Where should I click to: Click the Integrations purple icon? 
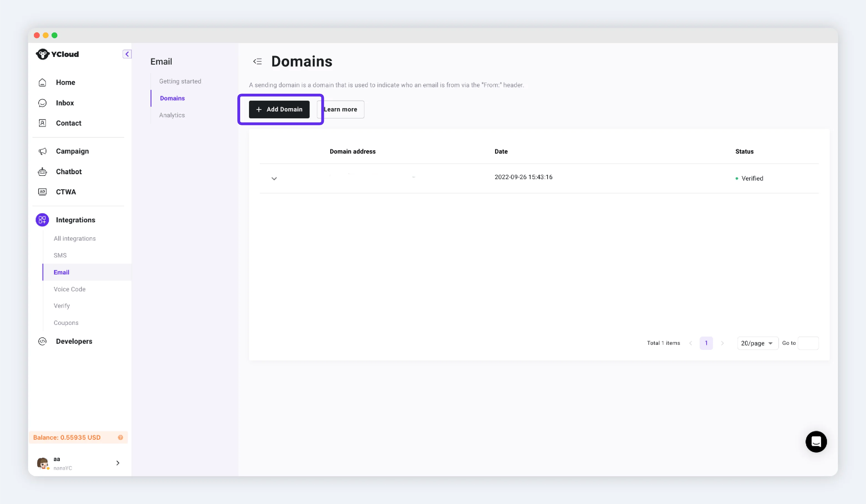(42, 220)
